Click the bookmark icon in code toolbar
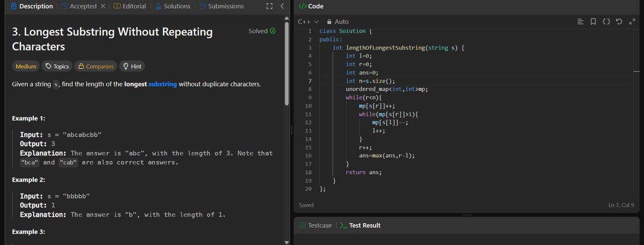Viewport: 644px width, 245px height. (x=592, y=21)
